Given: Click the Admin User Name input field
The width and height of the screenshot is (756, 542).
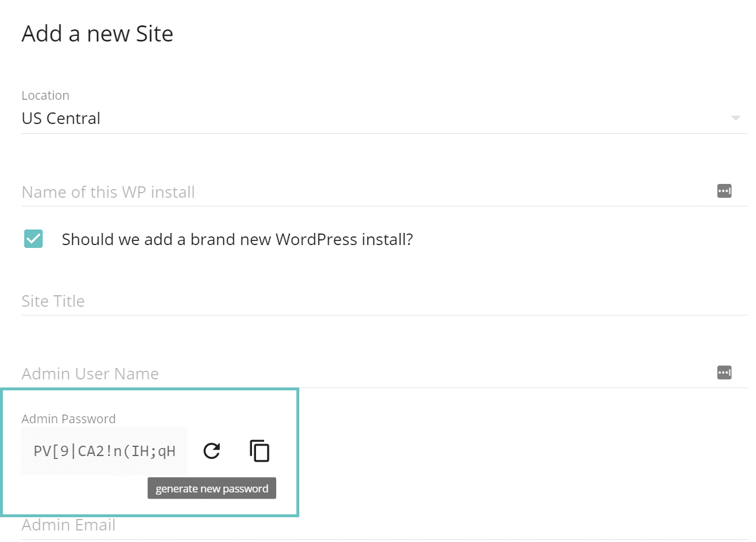Looking at the screenshot, I should point(231,373).
